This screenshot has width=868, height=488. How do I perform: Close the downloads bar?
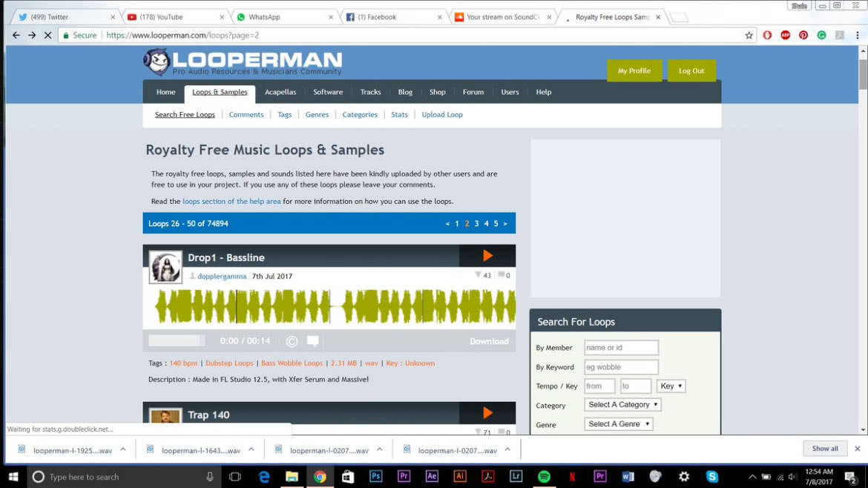click(x=858, y=449)
